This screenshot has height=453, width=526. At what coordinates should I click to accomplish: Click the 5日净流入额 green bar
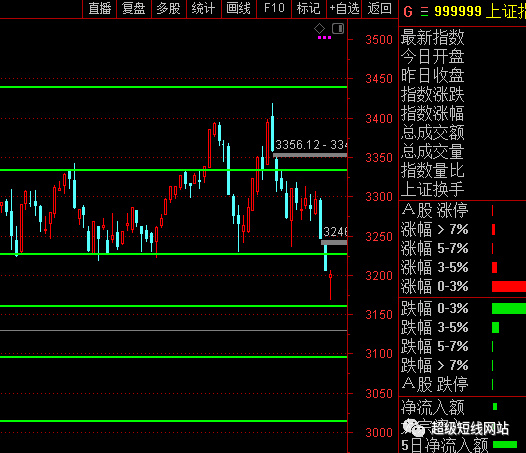(x=505, y=445)
